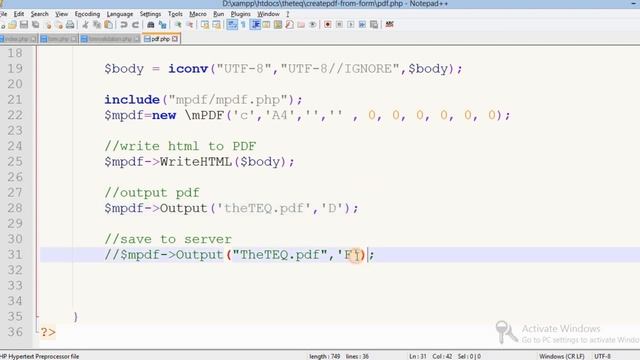Zoom out using the toolbar icon
The image size is (640, 360).
point(190,25)
